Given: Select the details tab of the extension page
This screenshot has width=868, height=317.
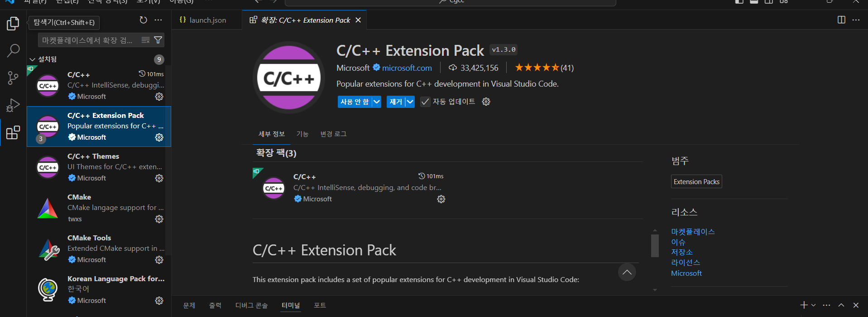Looking at the screenshot, I should [x=272, y=134].
